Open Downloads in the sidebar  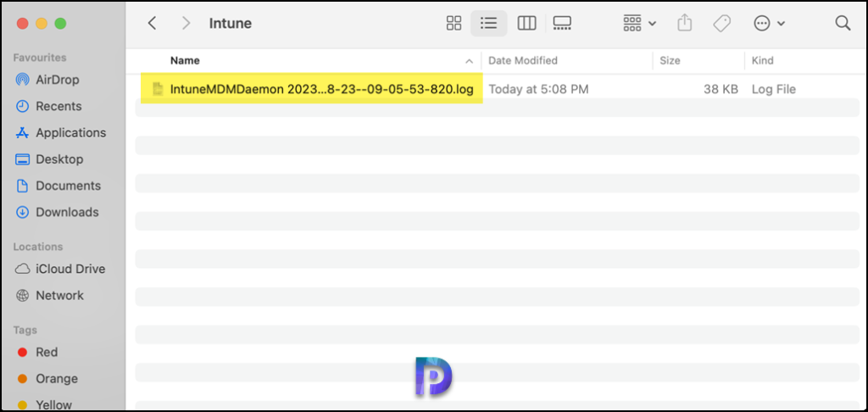click(67, 212)
